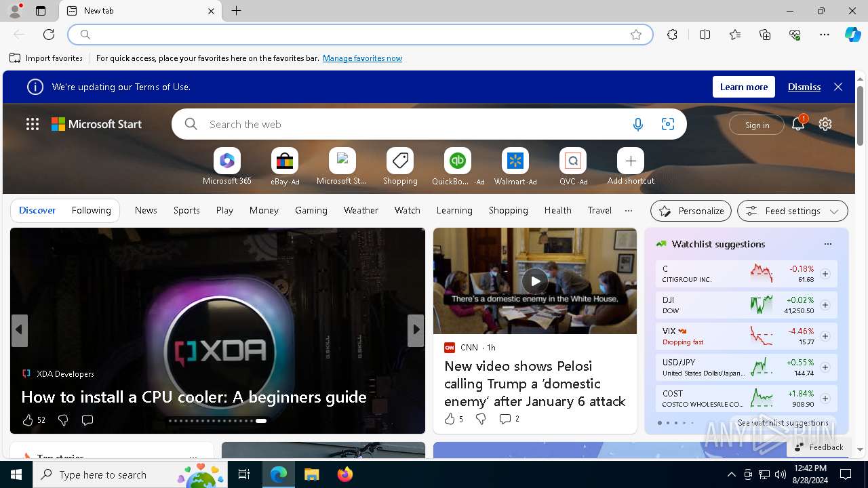Open Walmart ad shortcut
The image size is (868, 488).
click(515, 167)
